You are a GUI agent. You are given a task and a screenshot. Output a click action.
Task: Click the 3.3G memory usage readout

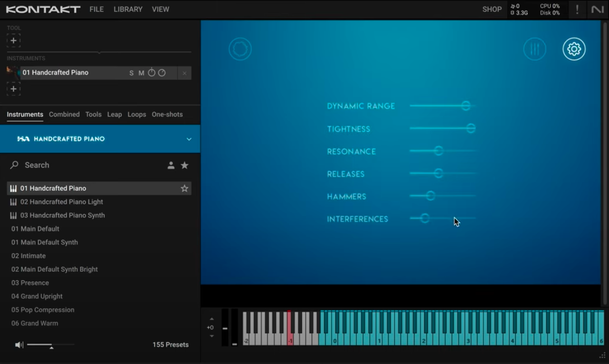[520, 13]
